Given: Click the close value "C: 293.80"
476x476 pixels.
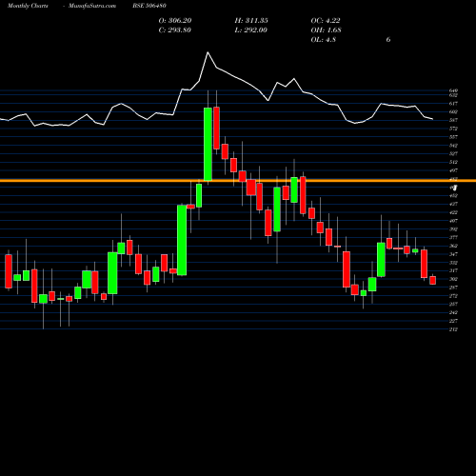Looking at the screenshot, I should click(174, 30).
